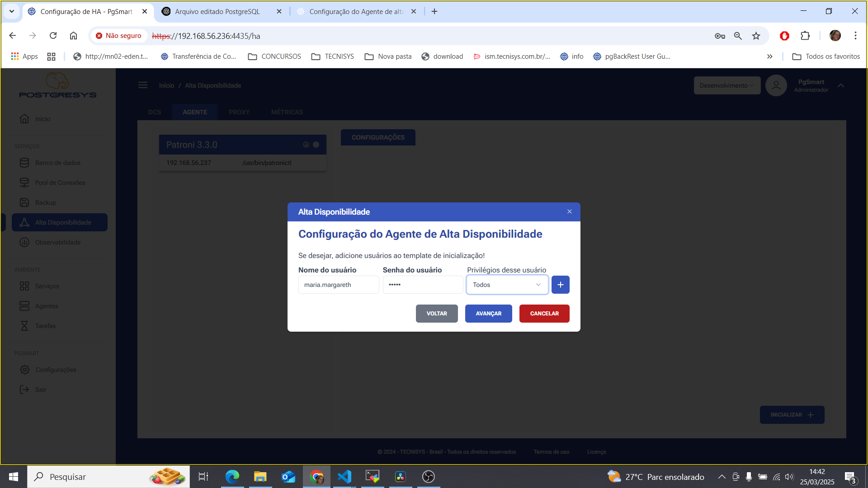Click the Início home icon in sidebar
The image size is (868, 488).
click(x=24, y=119)
